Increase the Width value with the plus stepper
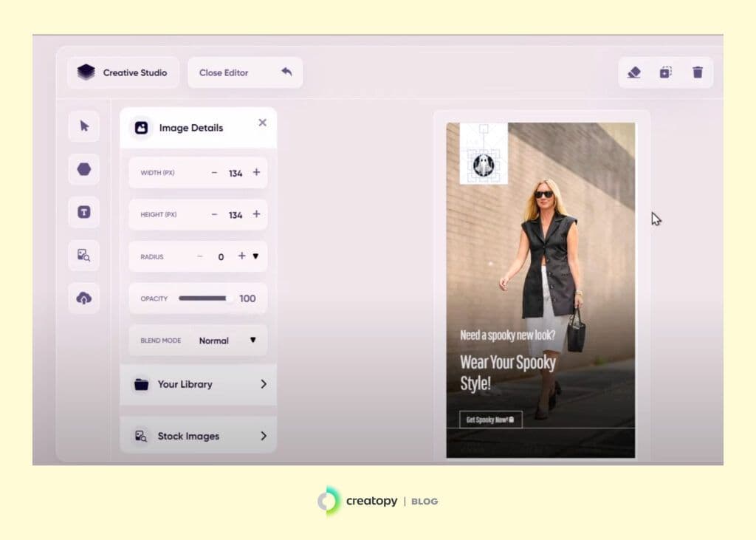The height and width of the screenshot is (540, 756). point(256,172)
